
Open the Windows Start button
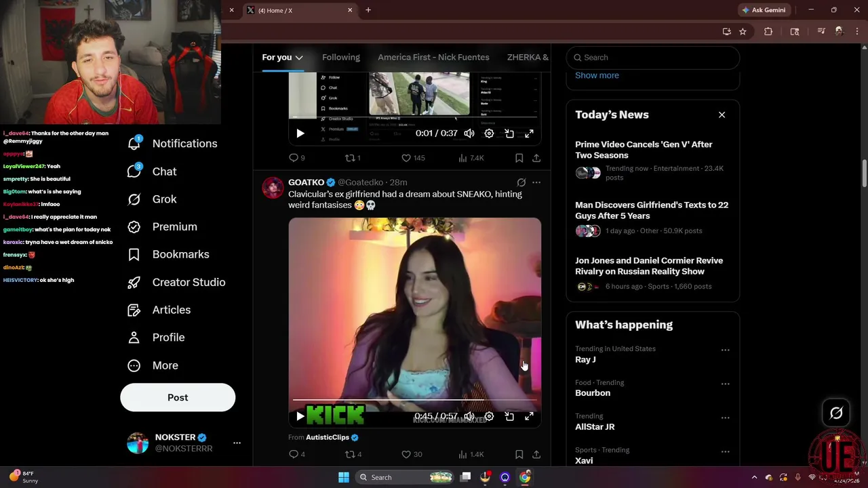click(344, 477)
